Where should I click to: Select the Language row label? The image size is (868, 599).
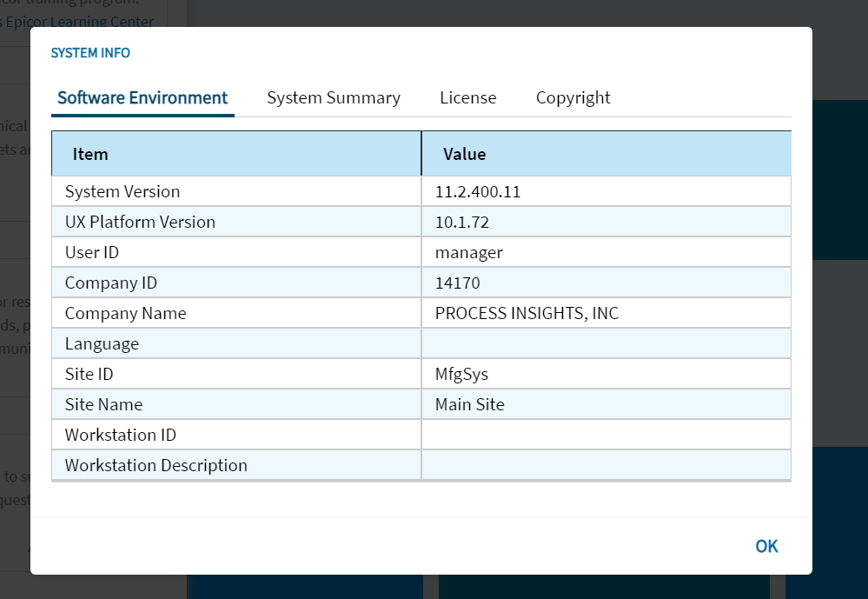click(102, 344)
